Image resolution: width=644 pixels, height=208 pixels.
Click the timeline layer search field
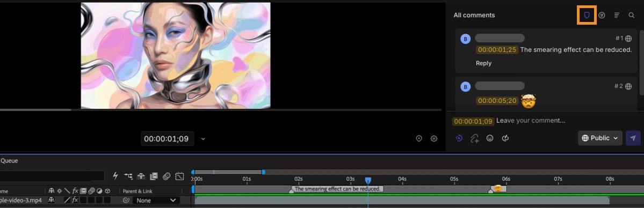(x=52, y=176)
